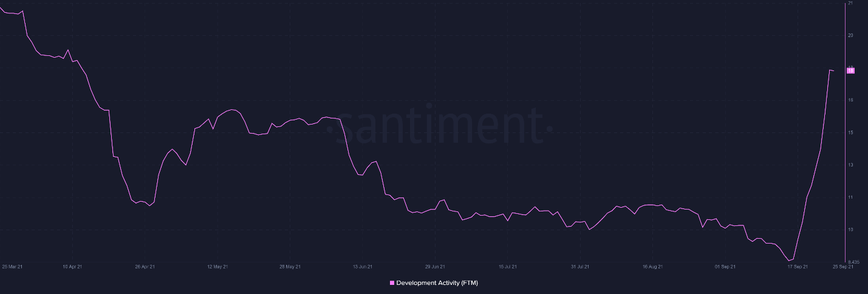Click the 11 value on the y-axis

[x=850, y=197]
